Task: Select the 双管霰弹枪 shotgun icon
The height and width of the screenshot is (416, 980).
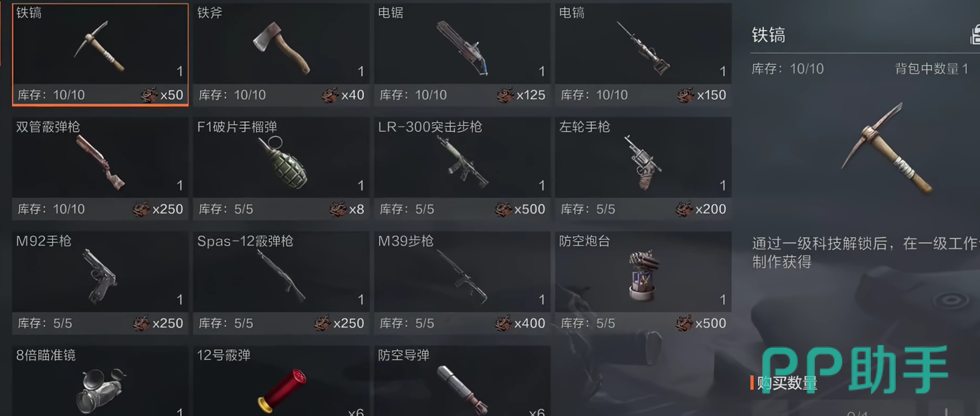Action: (x=100, y=163)
